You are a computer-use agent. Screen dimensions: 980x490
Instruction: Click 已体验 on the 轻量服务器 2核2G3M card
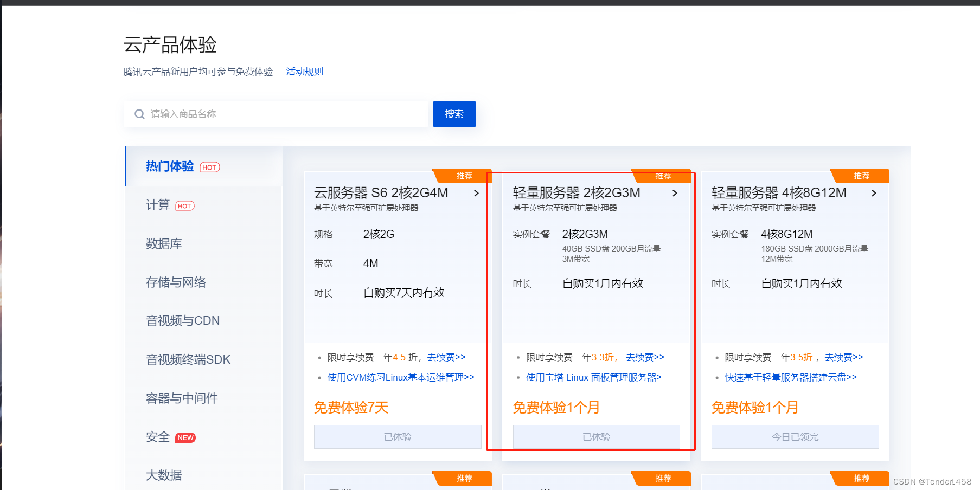(596, 437)
